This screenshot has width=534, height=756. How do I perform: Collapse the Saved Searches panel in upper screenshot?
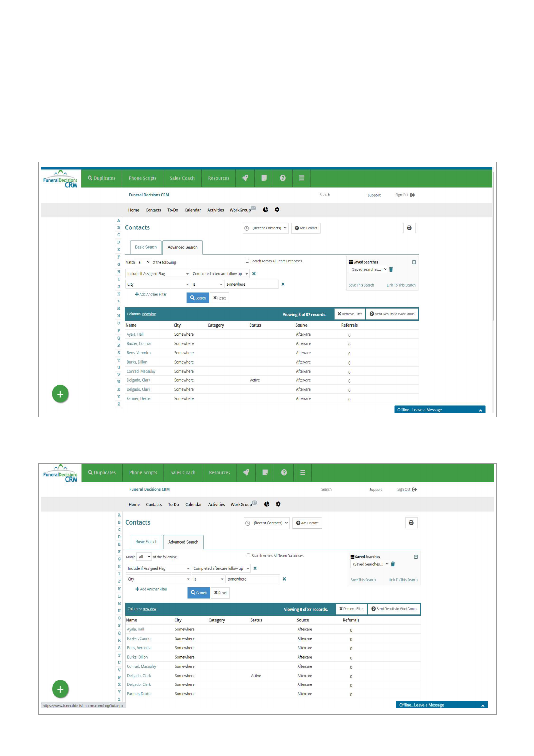click(414, 262)
